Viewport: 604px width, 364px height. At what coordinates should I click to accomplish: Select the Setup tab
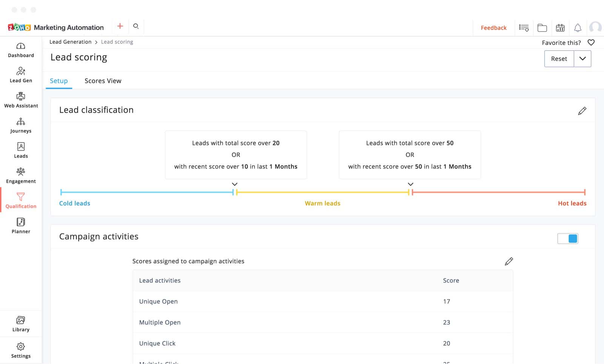(x=59, y=81)
